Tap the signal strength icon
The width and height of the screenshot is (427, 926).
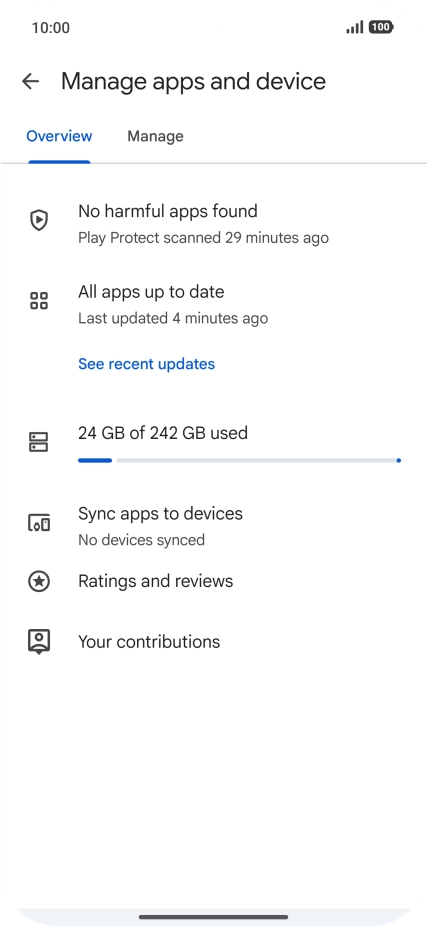coord(355,27)
